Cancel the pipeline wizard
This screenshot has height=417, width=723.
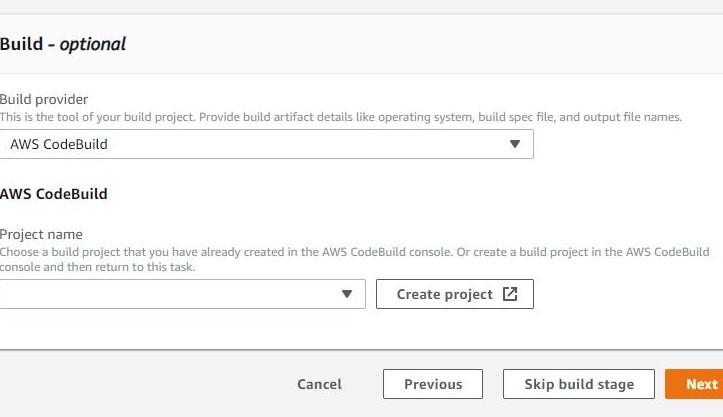(x=320, y=384)
